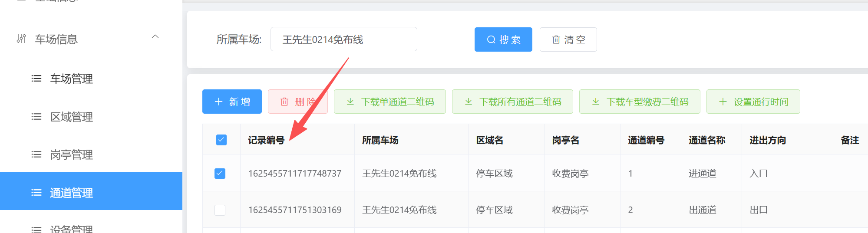Click the list icon beside 区域管理
Viewport: 868px width, 233px height.
[36, 117]
